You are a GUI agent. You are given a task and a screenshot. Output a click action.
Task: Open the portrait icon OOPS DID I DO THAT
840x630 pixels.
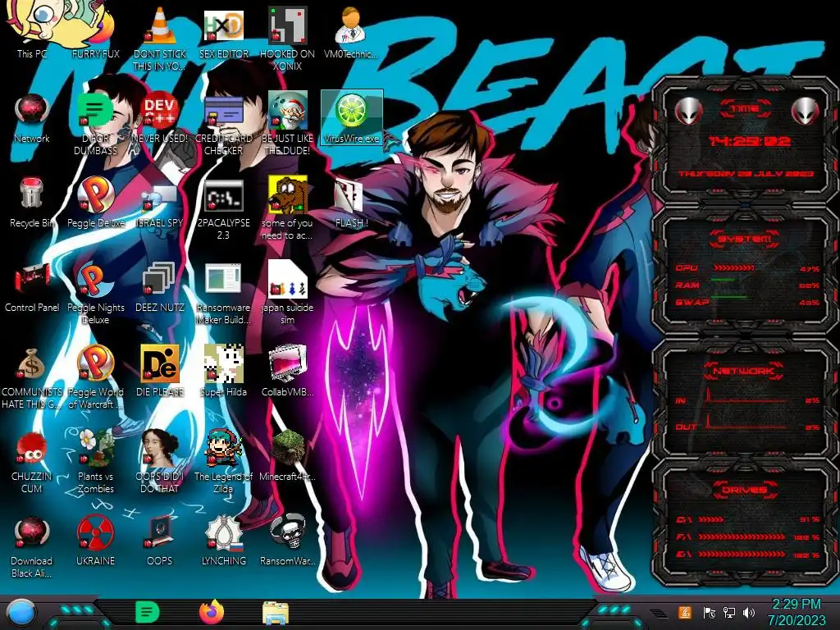coord(160,461)
